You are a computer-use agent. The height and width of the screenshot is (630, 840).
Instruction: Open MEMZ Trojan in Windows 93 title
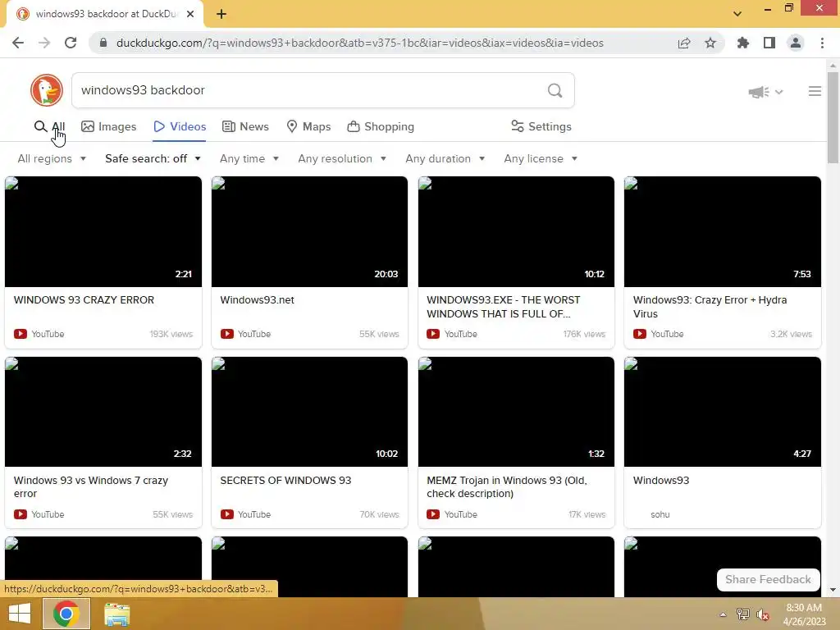coord(507,487)
